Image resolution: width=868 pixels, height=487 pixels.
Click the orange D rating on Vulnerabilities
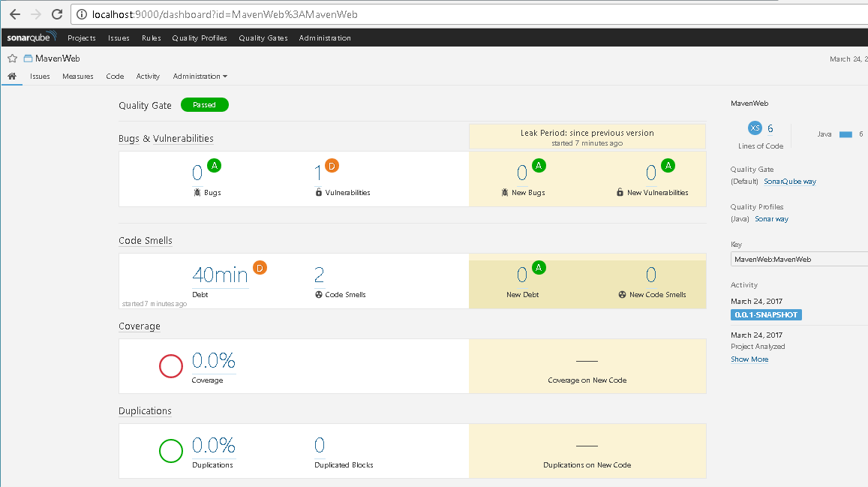(333, 166)
